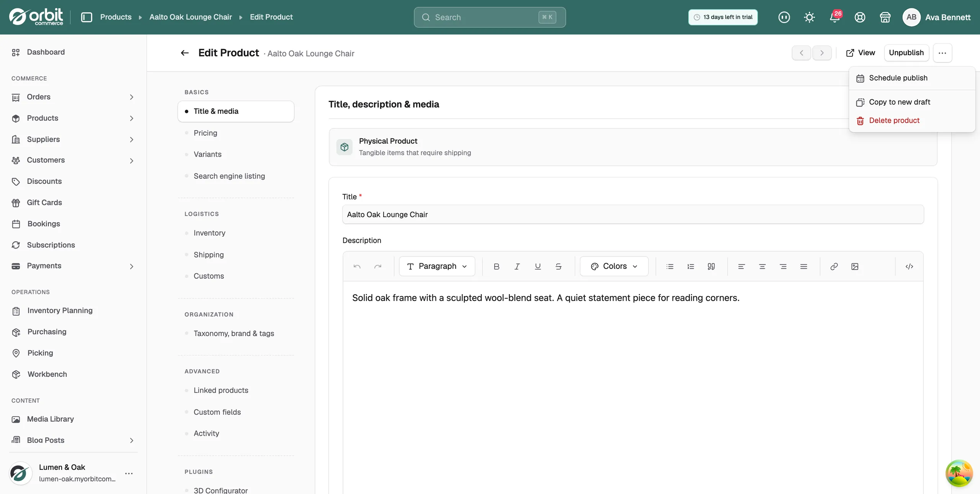
Task: Select Copy to new draft
Action: pos(912,102)
